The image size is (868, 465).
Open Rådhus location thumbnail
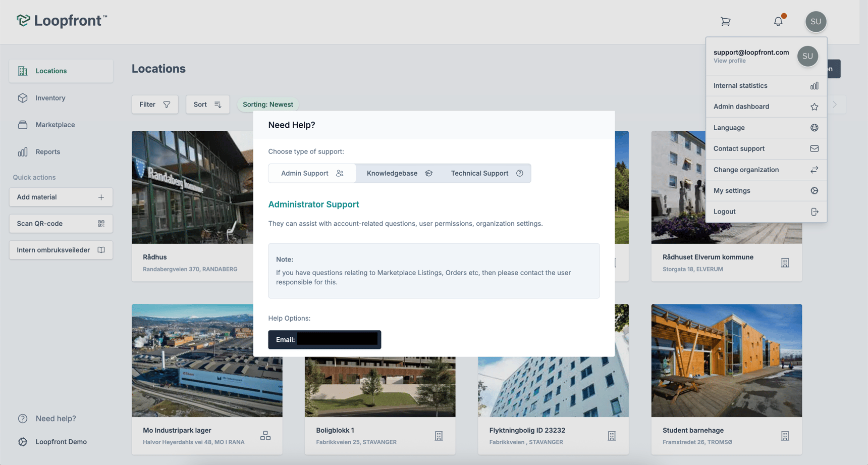[192, 187]
